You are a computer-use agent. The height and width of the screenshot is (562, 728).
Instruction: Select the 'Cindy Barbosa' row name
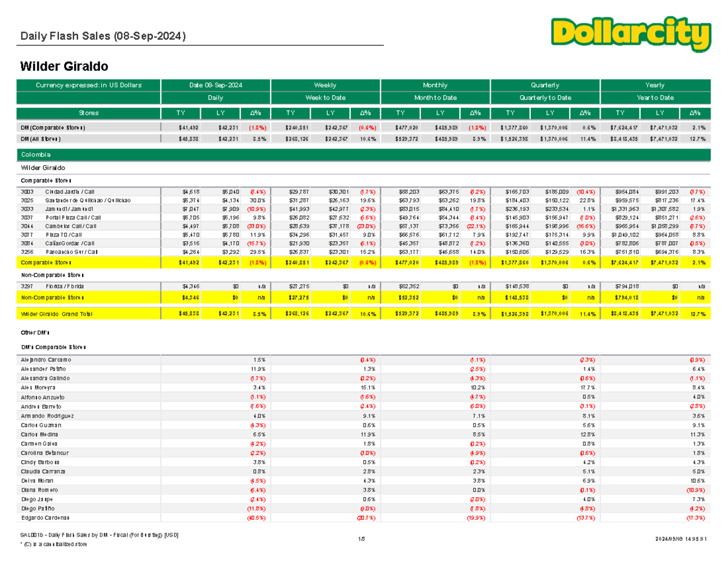(x=41, y=462)
